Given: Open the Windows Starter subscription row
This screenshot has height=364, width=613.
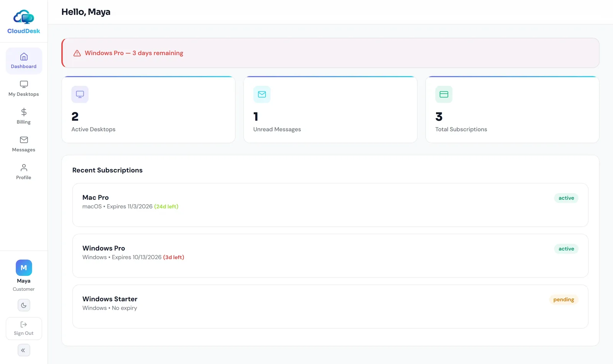Looking at the screenshot, I should [330, 307].
